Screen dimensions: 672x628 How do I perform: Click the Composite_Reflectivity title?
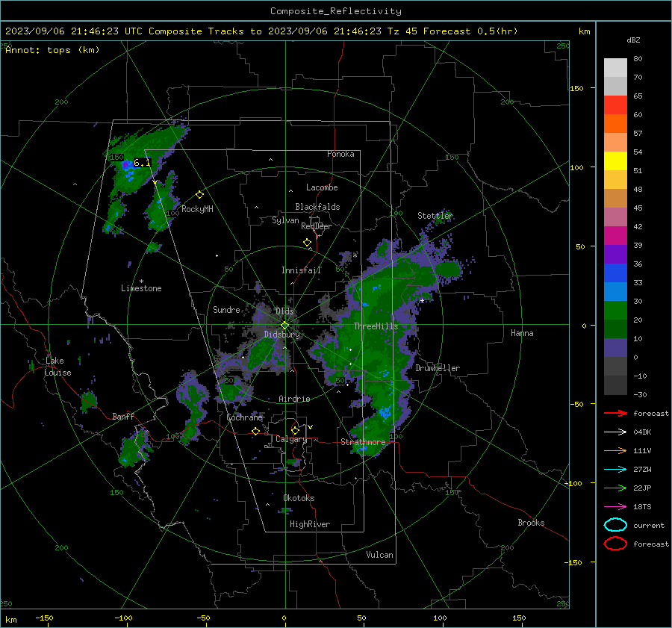[x=336, y=11]
